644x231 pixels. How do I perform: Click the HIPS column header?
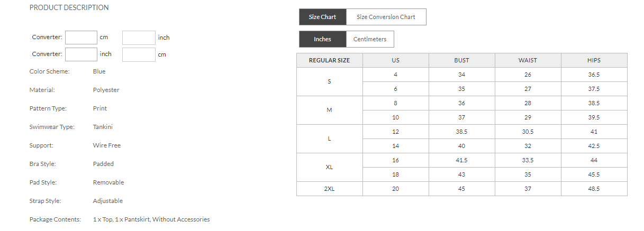[x=594, y=60]
